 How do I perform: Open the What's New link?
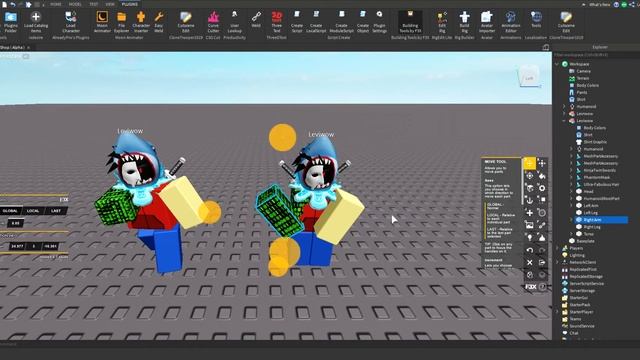pyautogui.click(x=600, y=4)
